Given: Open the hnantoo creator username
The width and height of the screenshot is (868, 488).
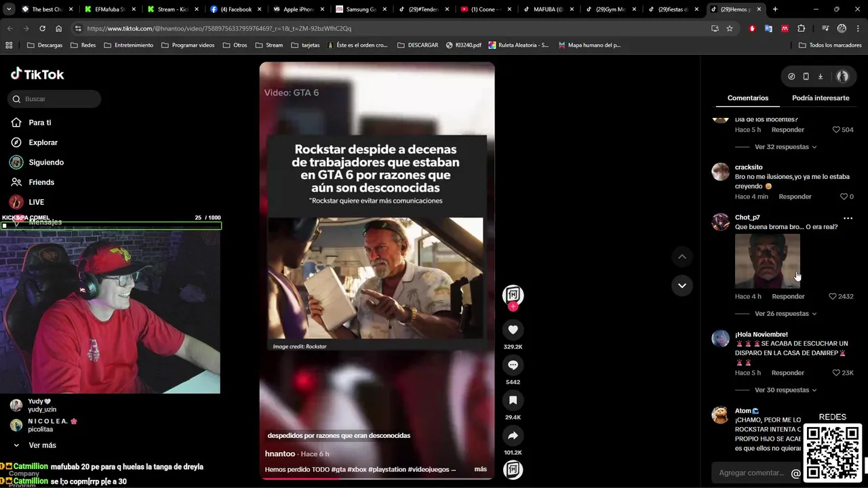Looking at the screenshot, I should [280, 453].
